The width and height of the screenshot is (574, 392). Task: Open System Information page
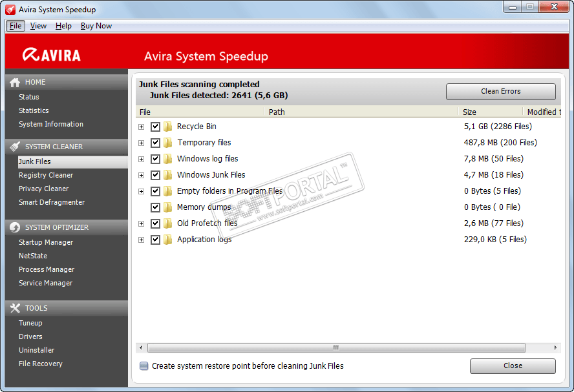[51, 125]
